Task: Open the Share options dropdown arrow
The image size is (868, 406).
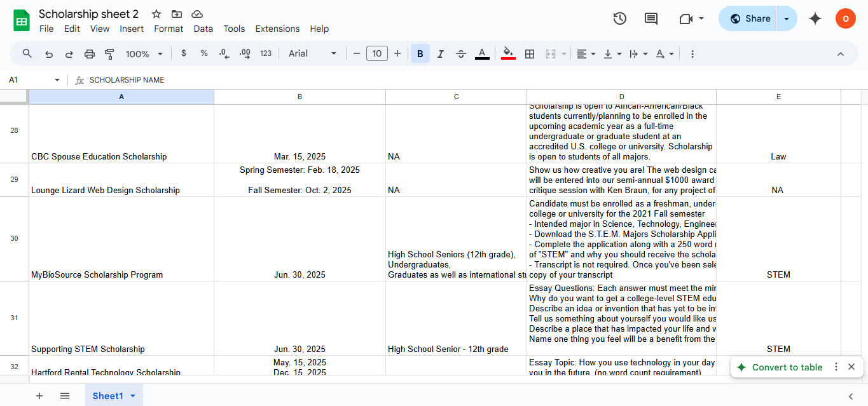Action: [787, 18]
